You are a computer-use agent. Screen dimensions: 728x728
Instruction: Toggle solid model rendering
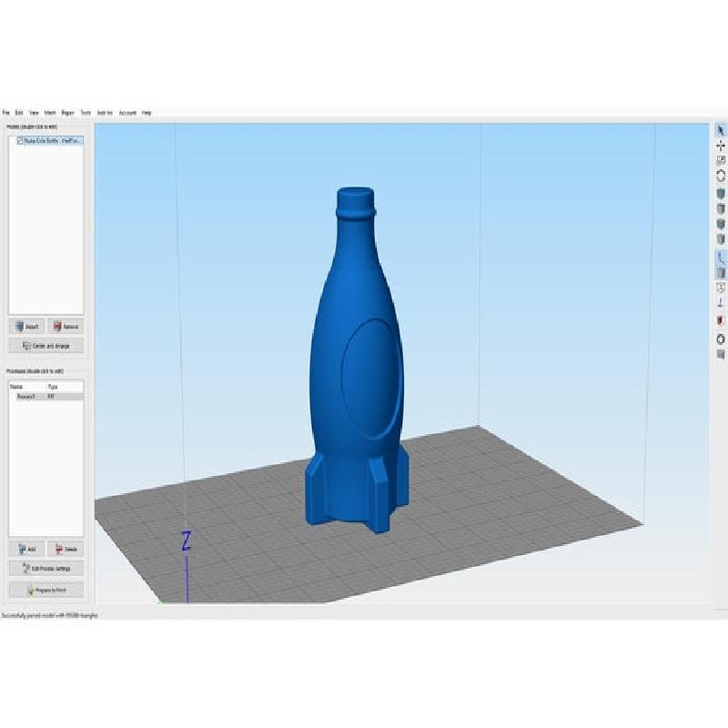(x=720, y=272)
